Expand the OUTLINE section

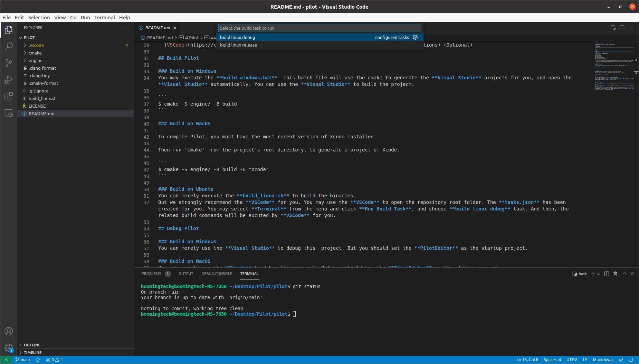pos(75,345)
